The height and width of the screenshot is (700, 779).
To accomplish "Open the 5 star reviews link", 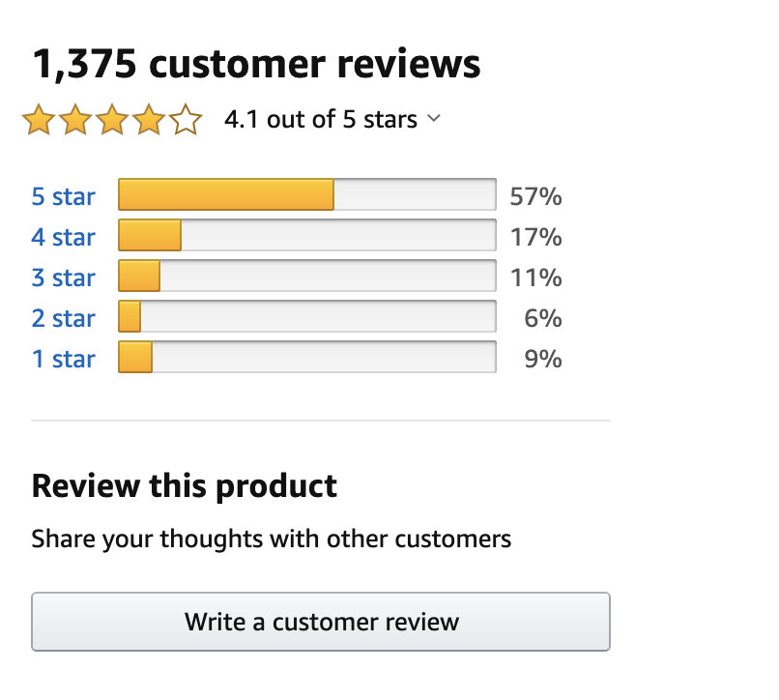I will [x=64, y=195].
